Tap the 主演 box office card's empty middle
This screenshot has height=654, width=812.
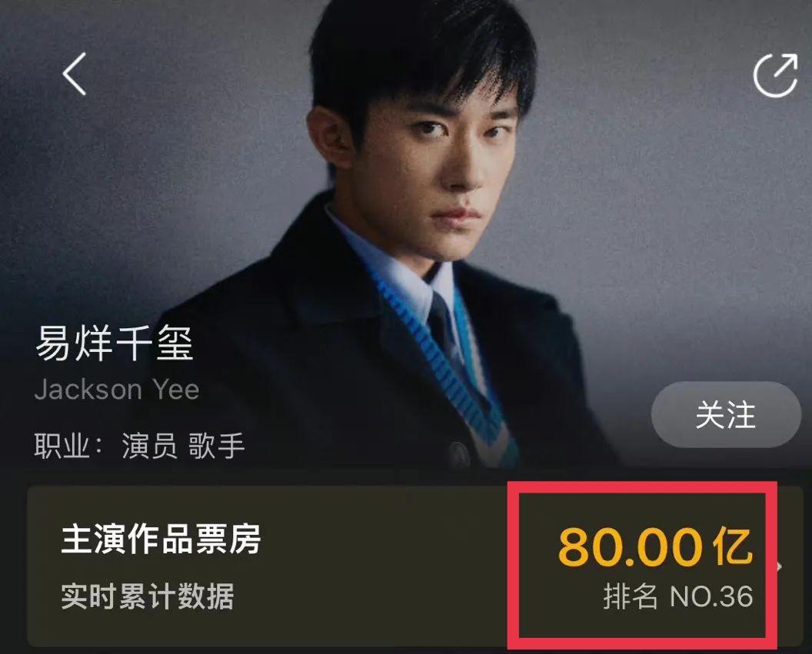[x=383, y=566]
